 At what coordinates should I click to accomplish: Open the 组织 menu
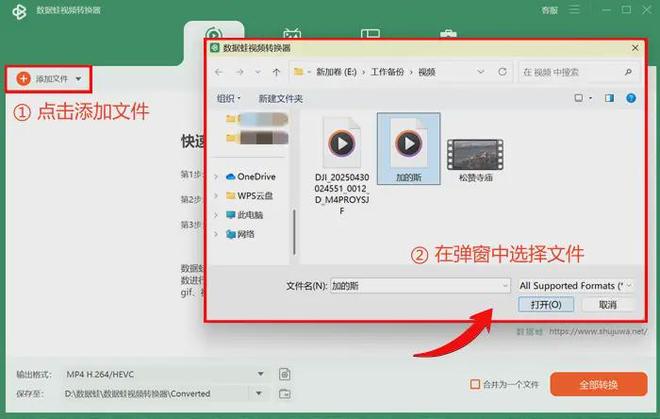pos(229,99)
